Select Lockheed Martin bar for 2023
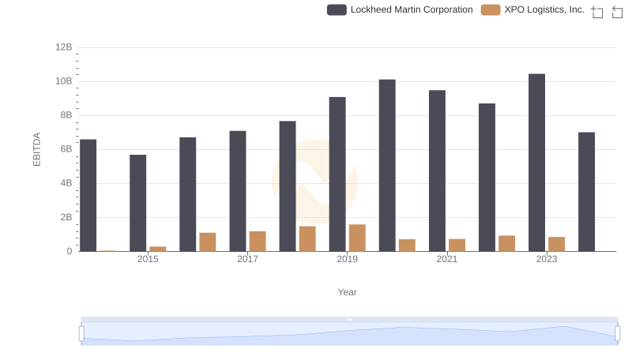 point(536,163)
